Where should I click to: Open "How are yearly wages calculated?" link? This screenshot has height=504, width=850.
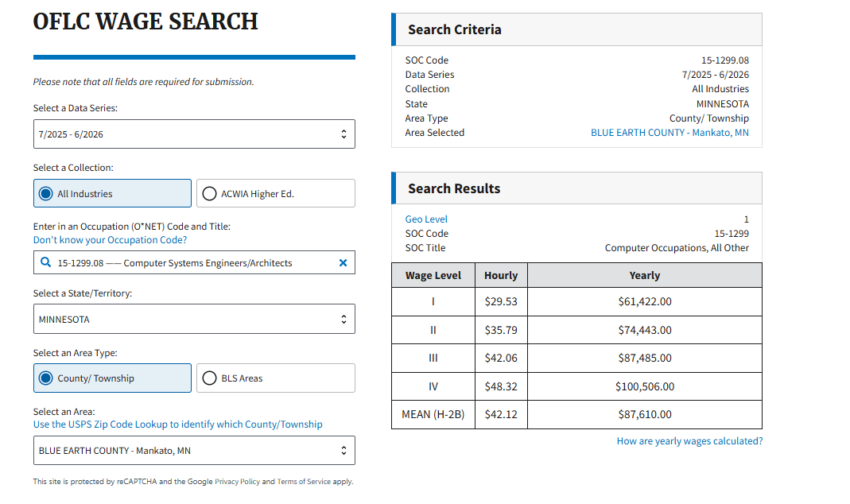pos(689,441)
